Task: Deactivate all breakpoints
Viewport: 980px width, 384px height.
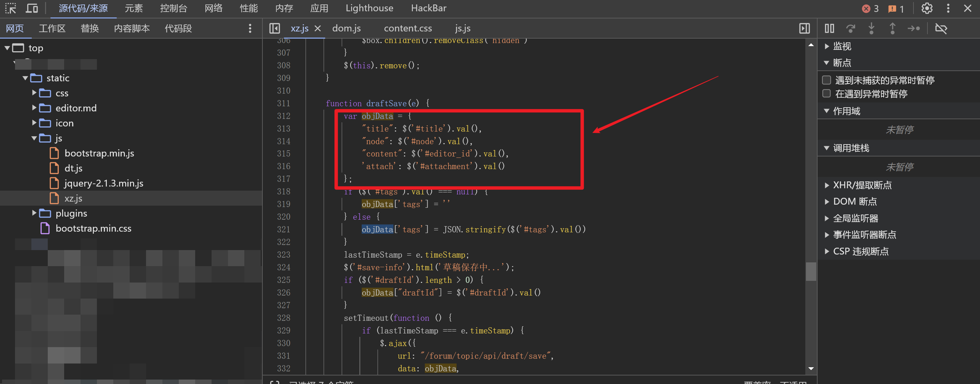Action: [941, 28]
